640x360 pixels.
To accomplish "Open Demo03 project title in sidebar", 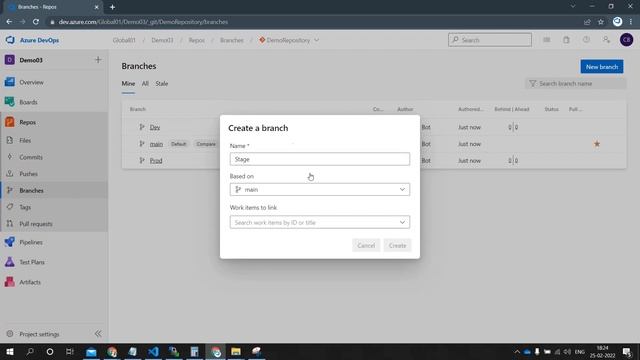I will pyautogui.click(x=31, y=60).
